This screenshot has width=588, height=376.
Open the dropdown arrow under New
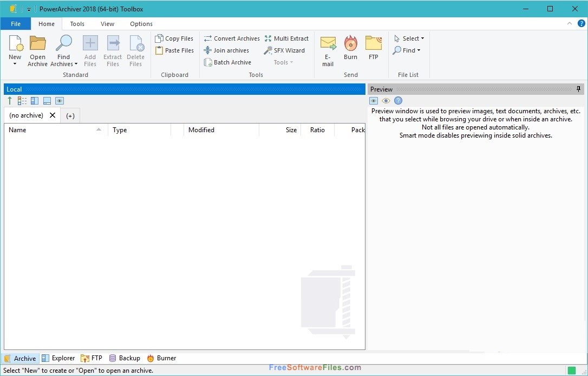15,64
